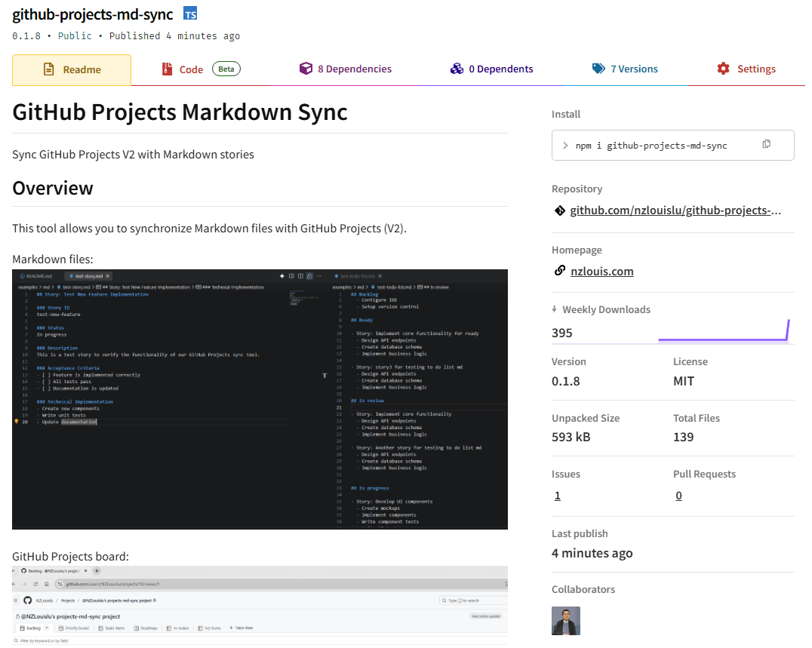812x648 pixels.
Task: Click the collaborator avatar photo
Action: click(x=565, y=620)
